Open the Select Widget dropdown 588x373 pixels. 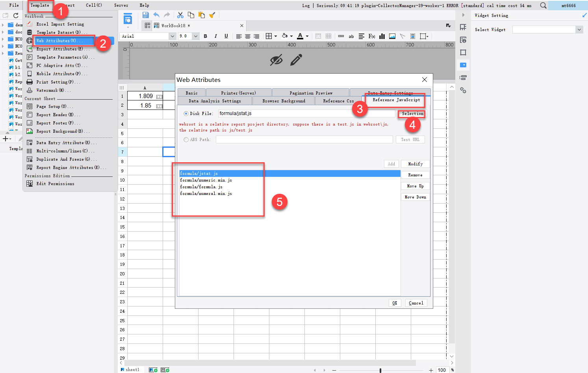tap(579, 29)
